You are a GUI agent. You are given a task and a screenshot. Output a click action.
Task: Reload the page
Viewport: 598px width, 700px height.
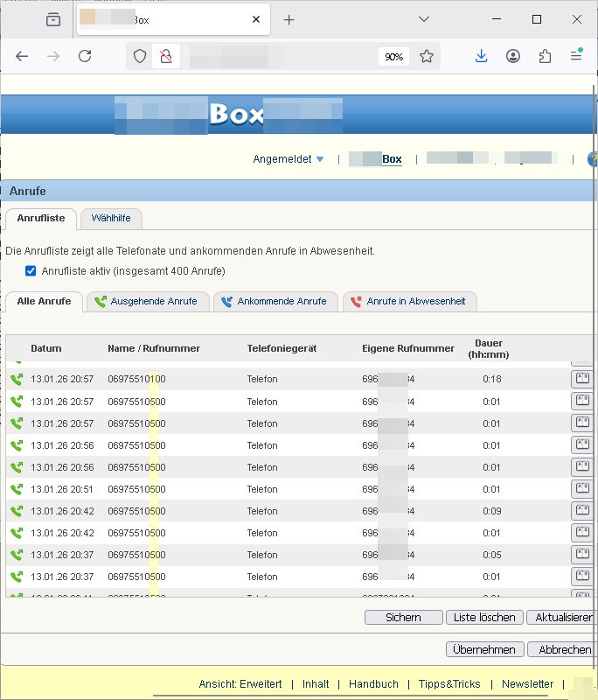(x=85, y=56)
